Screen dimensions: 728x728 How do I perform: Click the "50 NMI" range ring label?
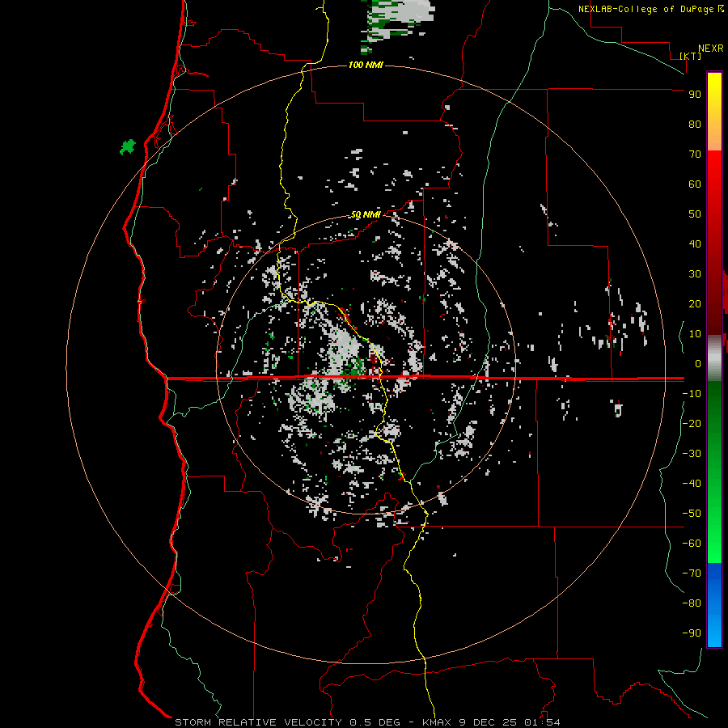(x=366, y=214)
